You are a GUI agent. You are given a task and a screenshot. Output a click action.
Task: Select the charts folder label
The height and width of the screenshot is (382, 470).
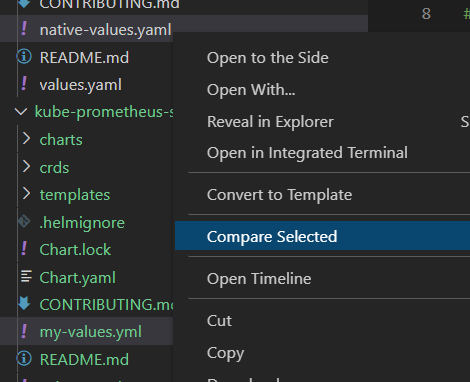[61, 140]
